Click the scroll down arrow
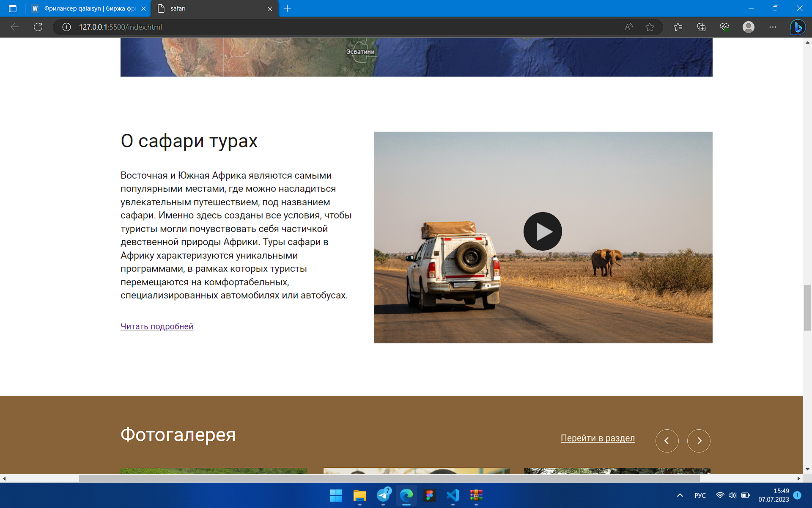 pos(807,469)
